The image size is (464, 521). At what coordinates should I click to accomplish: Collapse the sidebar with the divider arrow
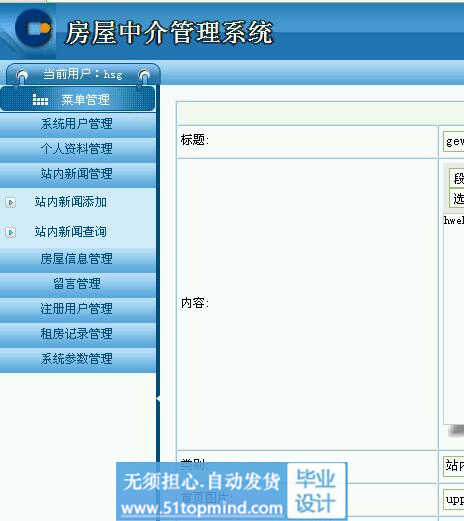coord(158,398)
